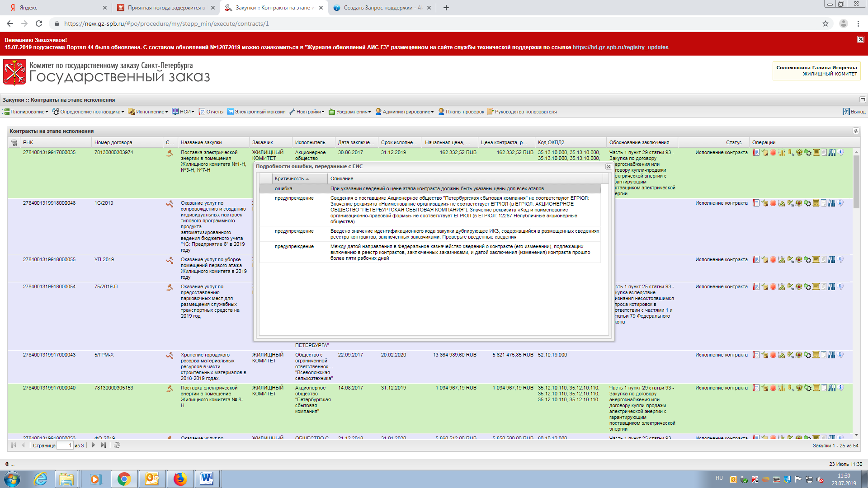This screenshot has height=488, width=868.
Task: Open red notebook document icon in row 78130000305153
Action: point(756,388)
